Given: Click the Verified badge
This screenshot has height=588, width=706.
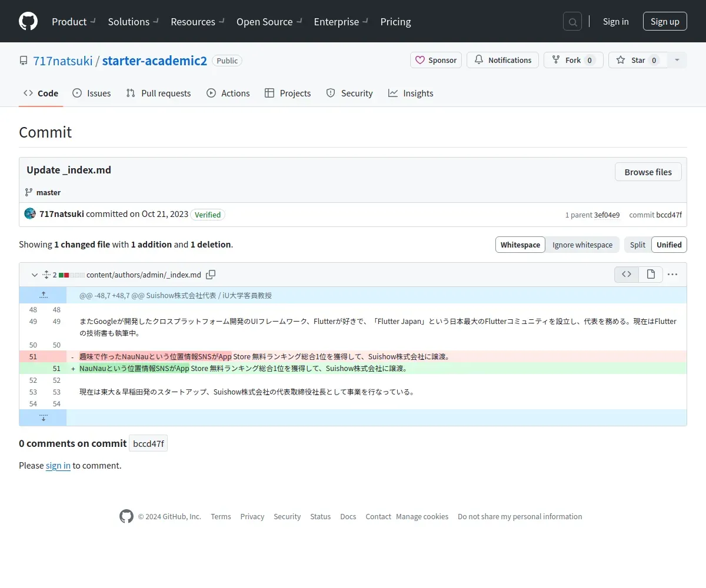Looking at the screenshot, I should pos(208,215).
